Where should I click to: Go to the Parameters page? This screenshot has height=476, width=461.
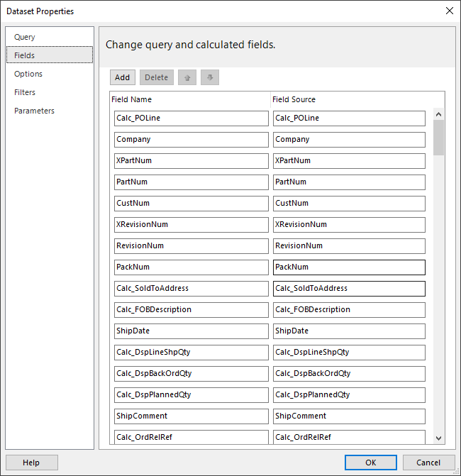pos(34,111)
